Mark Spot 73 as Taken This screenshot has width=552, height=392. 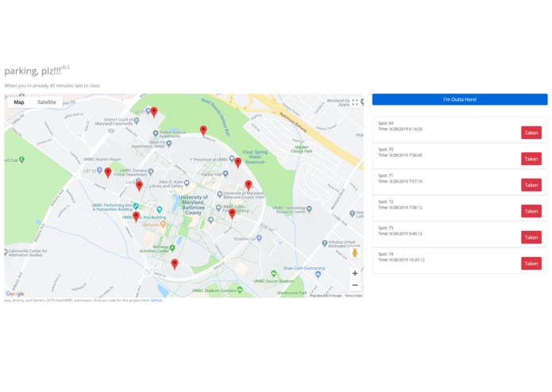[531, 237]
